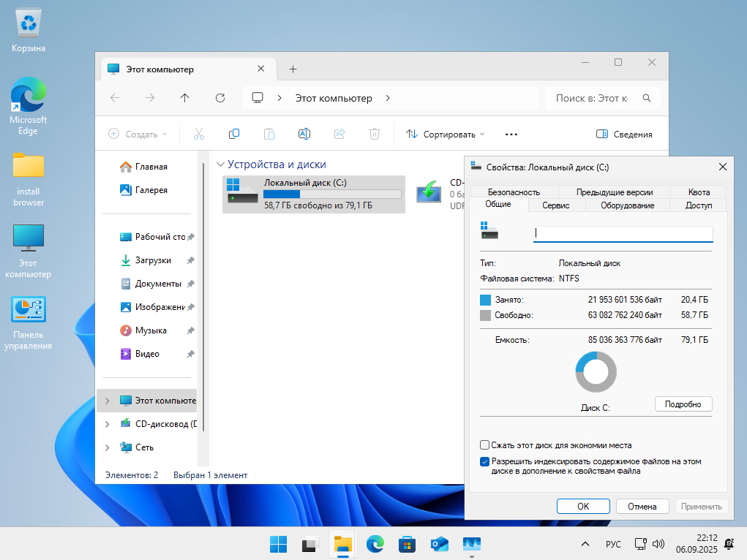This screenshot has height=560, width=747.
Task: Click the disk label text field
Action: point(623,234)
